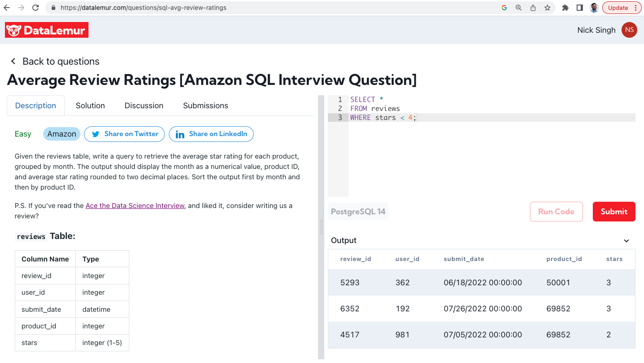The width and height of the screenshot is (644, 363).
Task: Open the Discussion tab
Action: 144,106
